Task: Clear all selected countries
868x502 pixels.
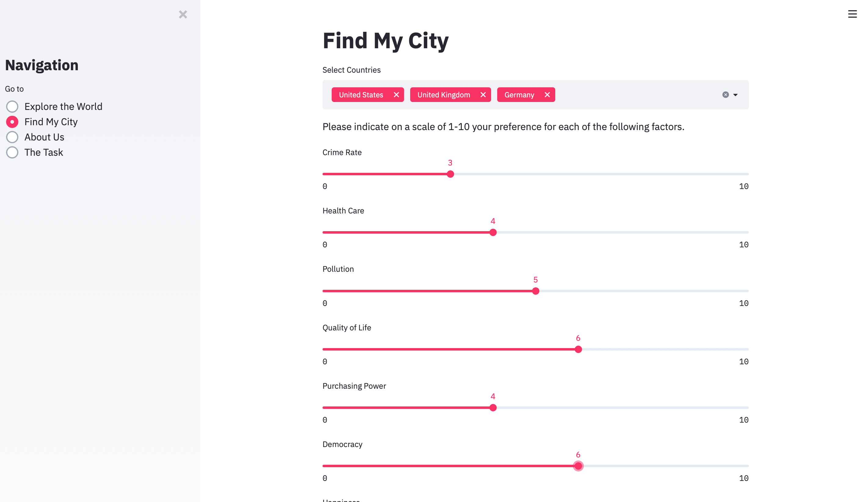Action: click(725, 95)
